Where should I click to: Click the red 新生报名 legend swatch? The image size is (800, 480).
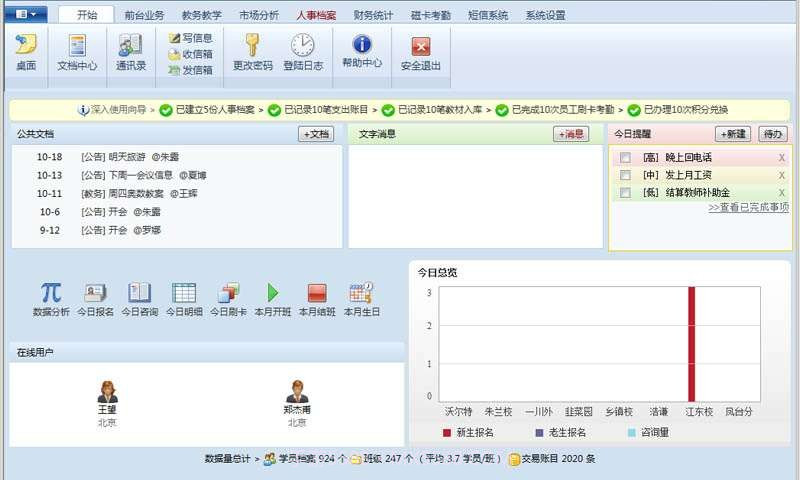[446, 433]
